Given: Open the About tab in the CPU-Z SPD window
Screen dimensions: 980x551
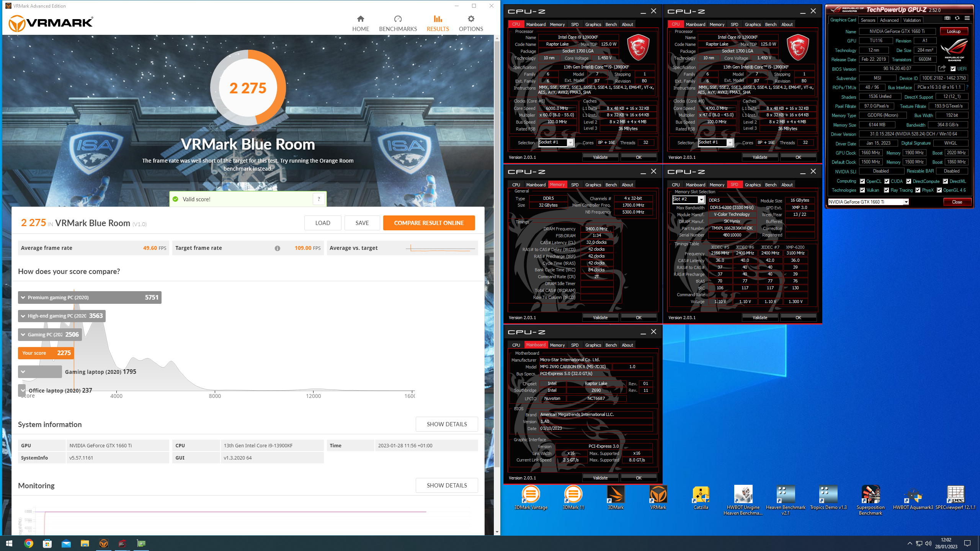Looking at the screenshot, I should [787, 185].
